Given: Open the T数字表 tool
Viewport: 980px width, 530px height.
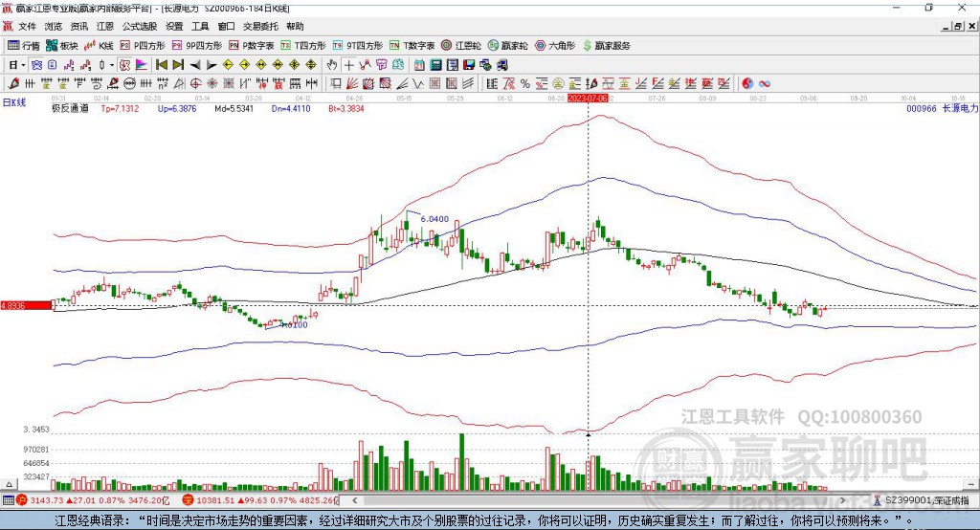Looking at the screenshot, I should click(x=412, y=46).
